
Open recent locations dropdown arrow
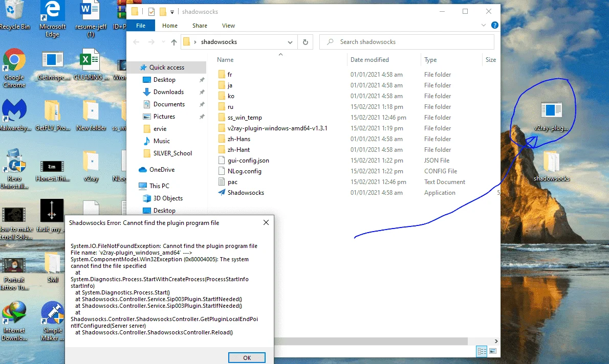[163, 42]
